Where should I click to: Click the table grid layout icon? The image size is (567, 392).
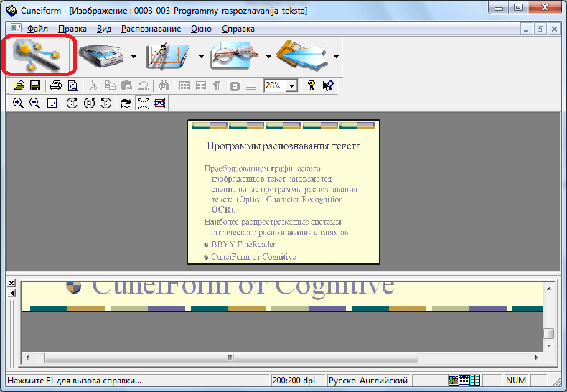coord(184,85)
